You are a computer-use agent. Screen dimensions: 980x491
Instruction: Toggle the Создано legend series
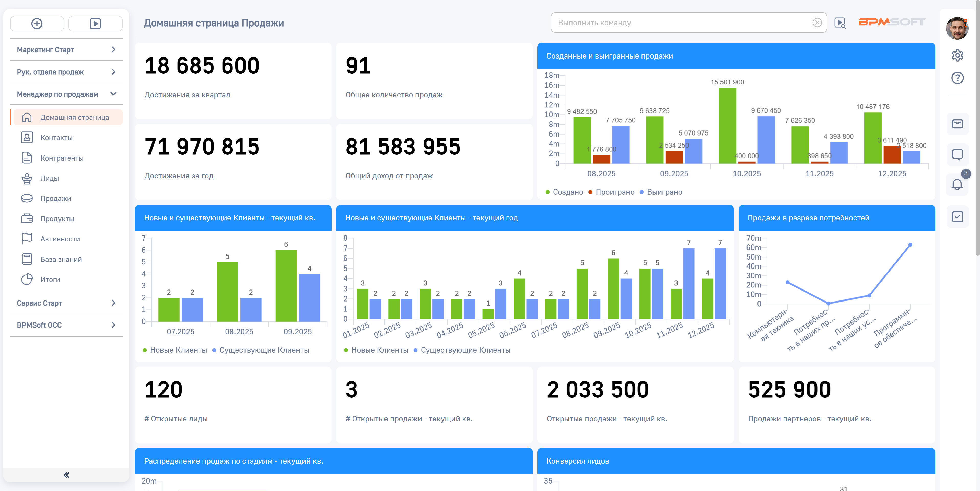pos(564,192)
